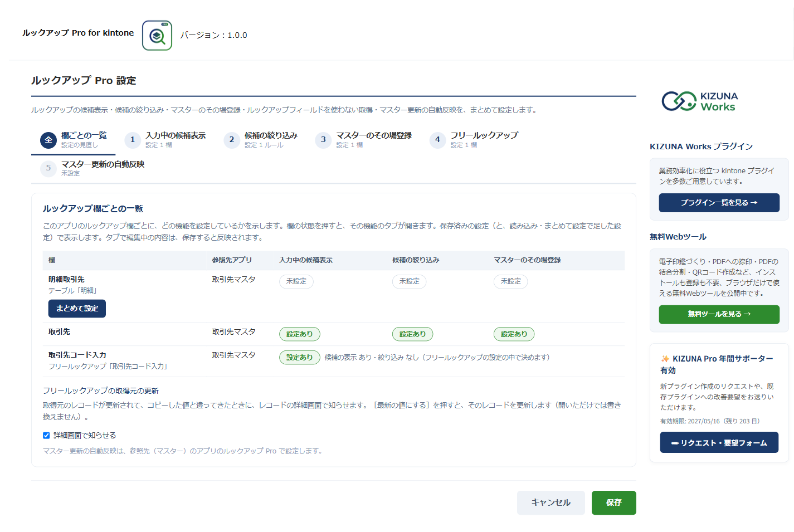
Task: Click 設定あり under 候補の絞り込み for 取引先
Action: (413, 334)
